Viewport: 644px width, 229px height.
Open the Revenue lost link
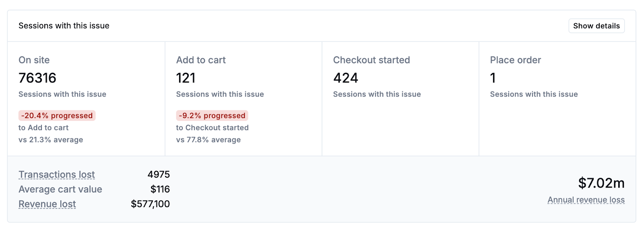point(47,204)
